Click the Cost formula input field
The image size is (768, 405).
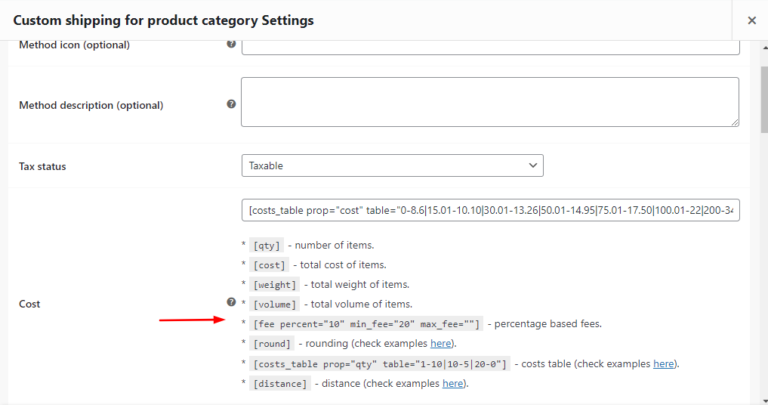click(490, 210)
